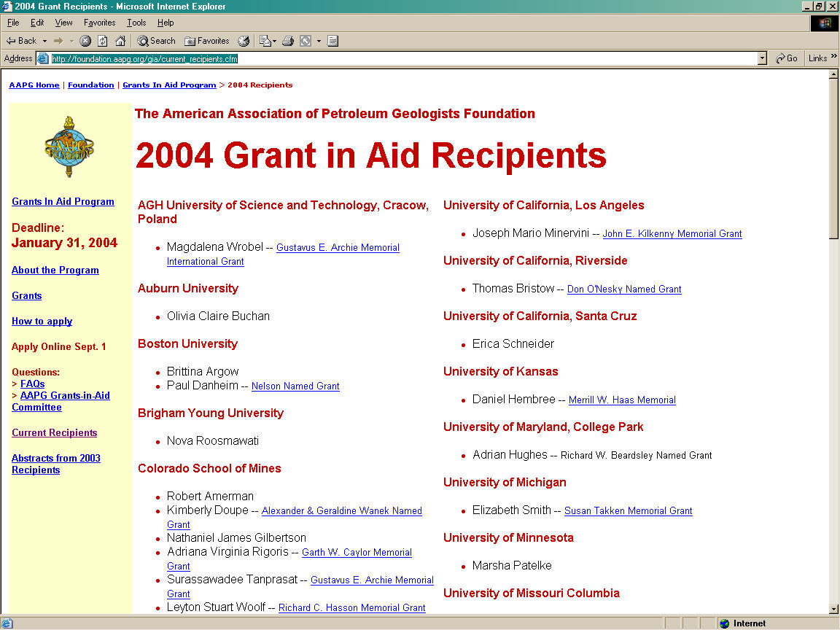This screenshot has height=630, width=840.
Task: Click the Marsha Patelke recipient name
Action: coord(512,566)
